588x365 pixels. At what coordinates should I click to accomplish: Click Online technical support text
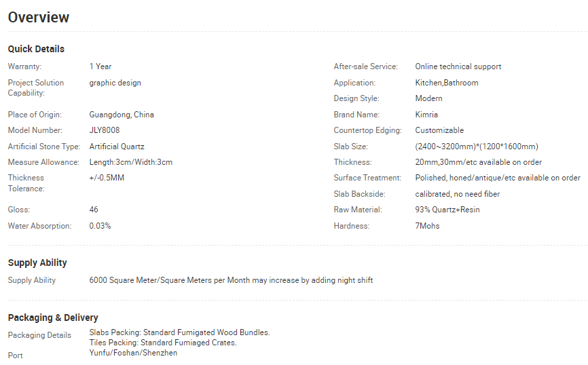[x=458, y=66]
